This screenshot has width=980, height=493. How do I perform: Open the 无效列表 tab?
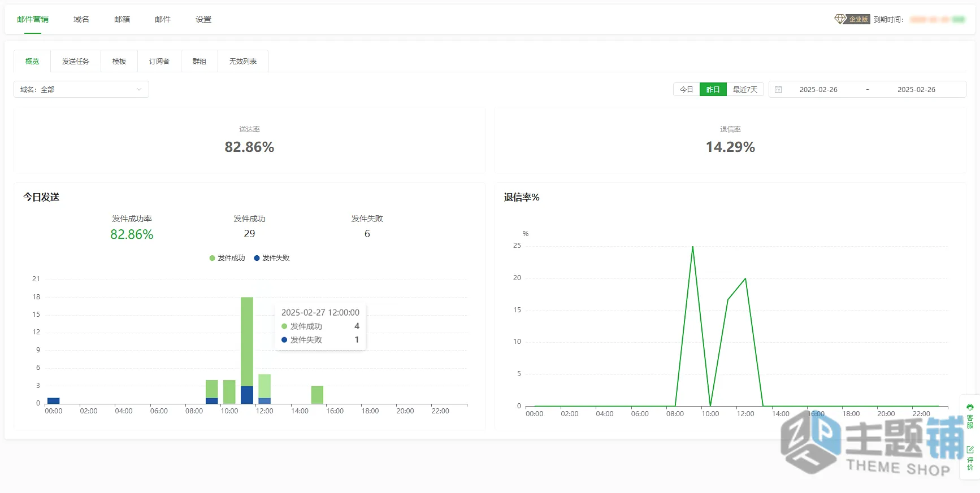(x=243, y=61)
